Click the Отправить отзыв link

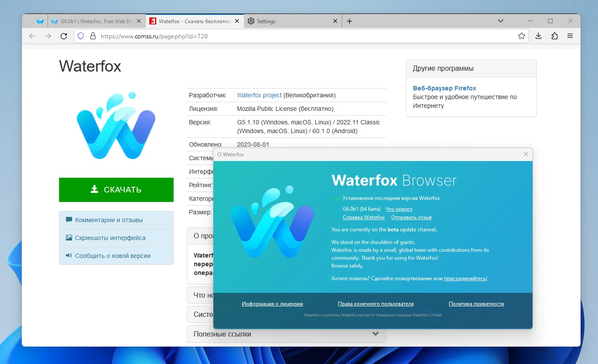(411, 217)
